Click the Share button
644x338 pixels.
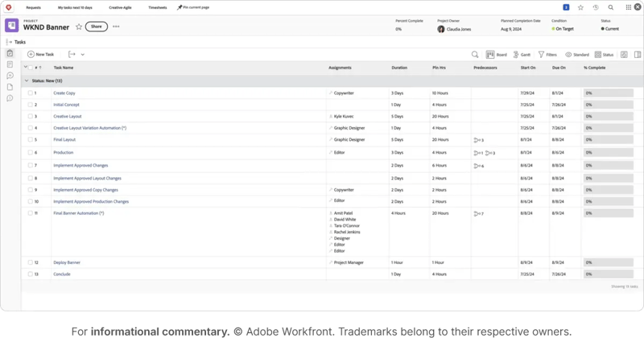coord(96,27)
